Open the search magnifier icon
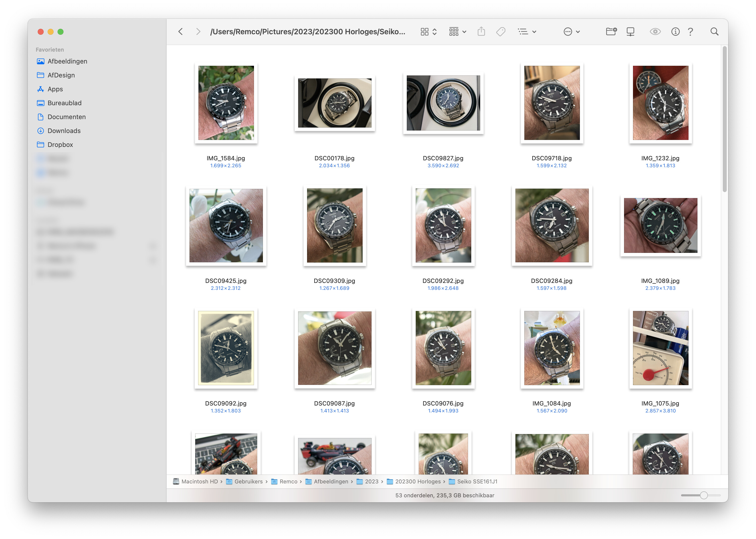This screenshot has width=756, height=539. pyautogui.click(x=715, y=32)
